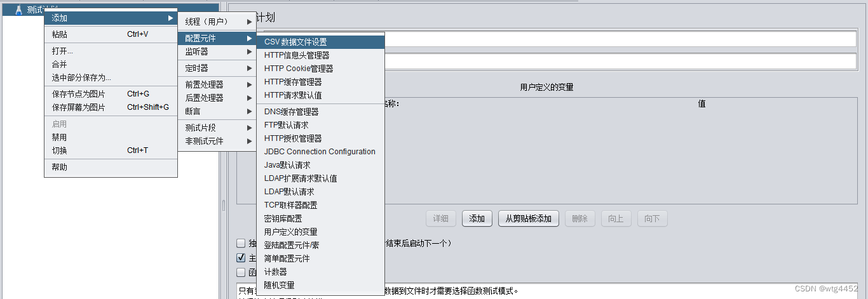
Task: Choose 保存屏幕为图片 menu entry
Action: (x=111, y=107)
